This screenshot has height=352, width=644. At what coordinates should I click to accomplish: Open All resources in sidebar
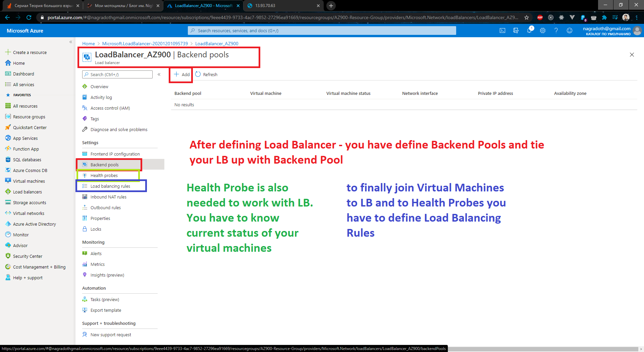tap(21, 106)
